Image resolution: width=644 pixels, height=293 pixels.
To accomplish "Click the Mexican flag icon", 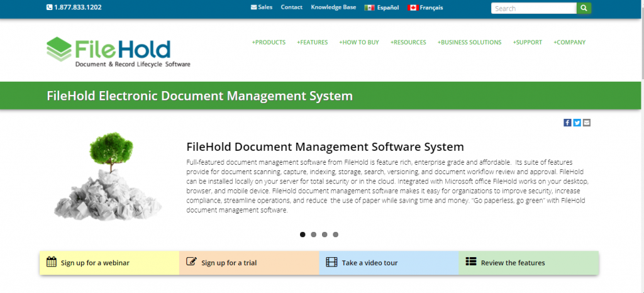I will pos(370,8).
